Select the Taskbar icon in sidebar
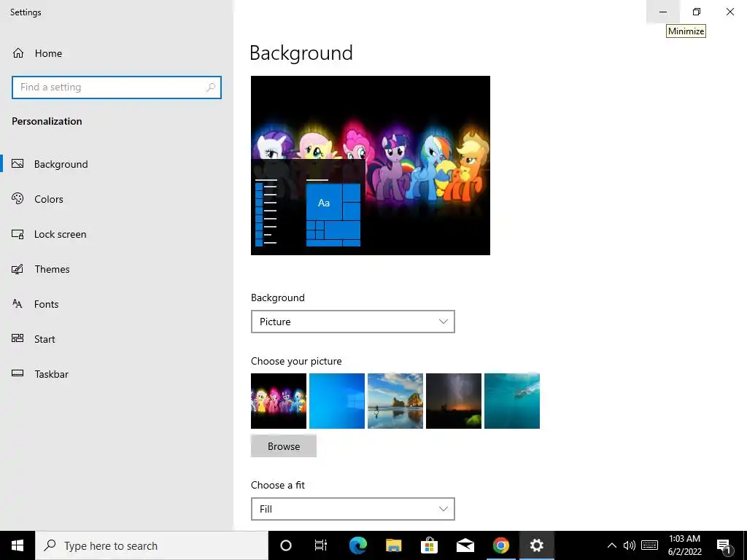 click(18, 373)
